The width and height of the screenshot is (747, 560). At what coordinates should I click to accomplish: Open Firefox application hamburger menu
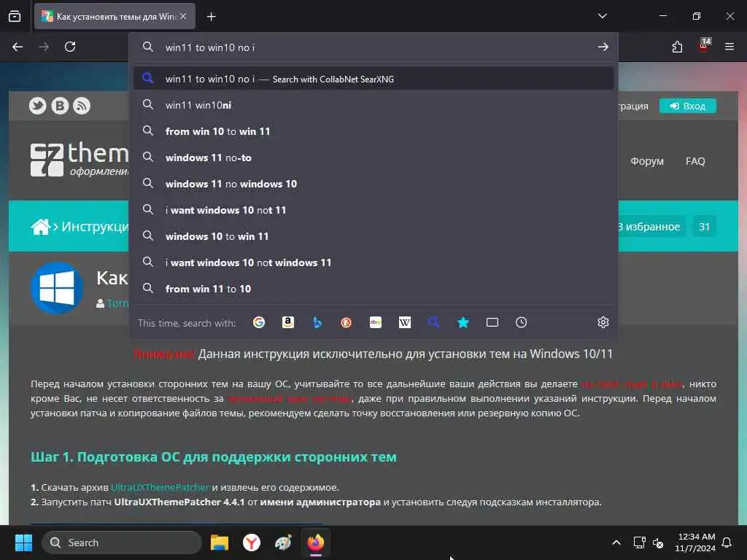[x=729, y=47]
